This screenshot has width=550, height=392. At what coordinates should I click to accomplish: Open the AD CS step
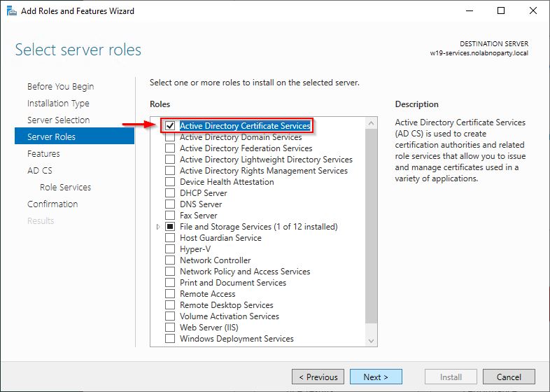[40, 171]
